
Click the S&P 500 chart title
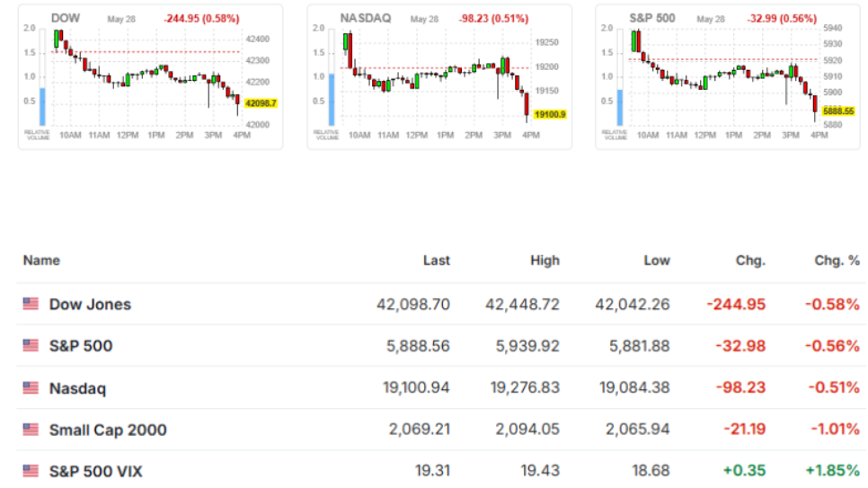pos(652,18)
